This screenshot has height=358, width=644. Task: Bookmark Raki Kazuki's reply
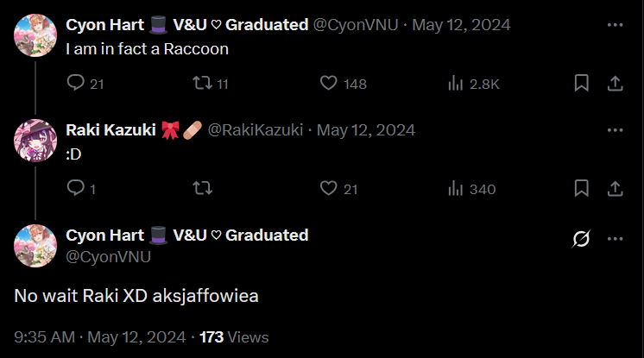pyautogui.click(x=582, y=188)
